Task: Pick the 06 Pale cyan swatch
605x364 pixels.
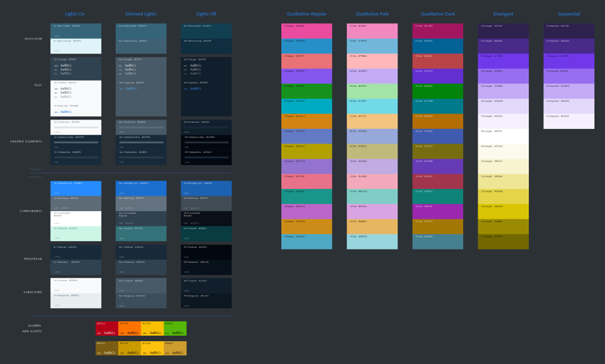Action: 372,106
